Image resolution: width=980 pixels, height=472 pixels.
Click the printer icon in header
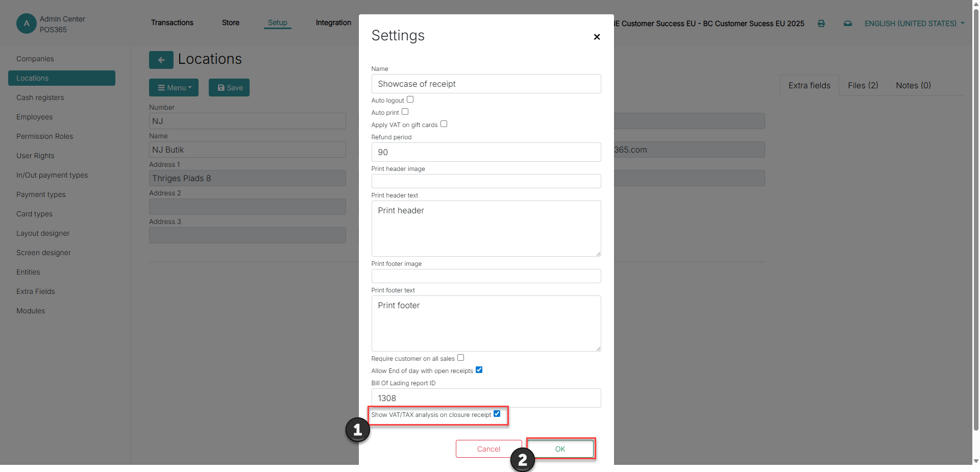point(821,23)
